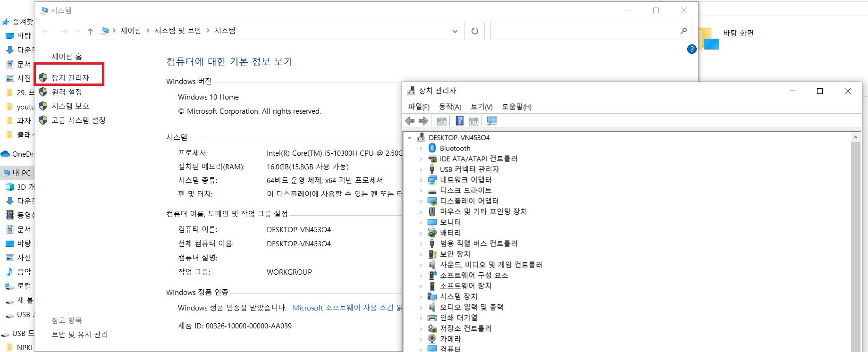Open 고급 시스템 설정 link

pyautogui.click(x=78, y=120)
